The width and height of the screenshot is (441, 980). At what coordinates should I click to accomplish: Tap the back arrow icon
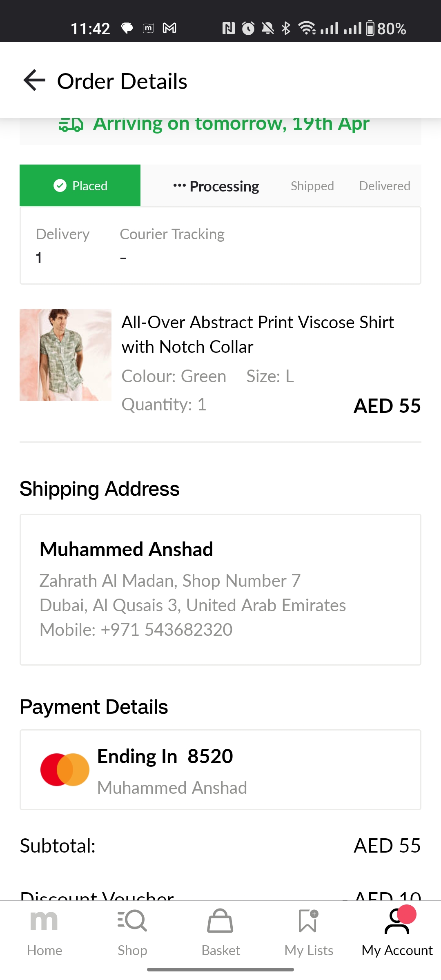[x=34, y=80]
